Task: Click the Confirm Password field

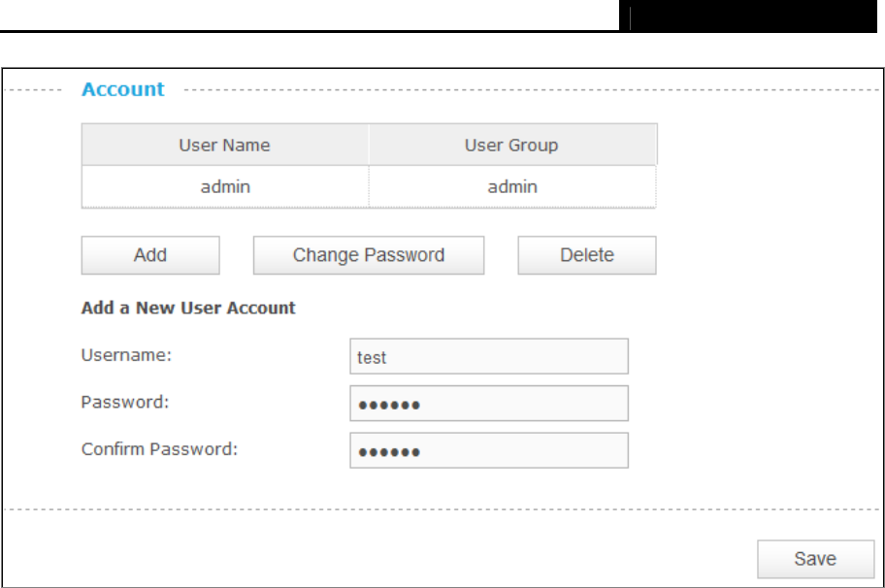Action: [489, 450]
